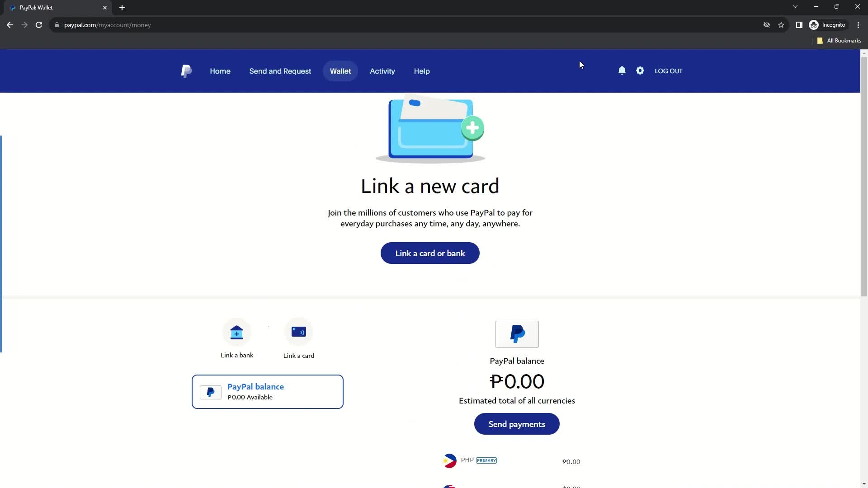Expand the PHP primary currency row
This screenshot has width=868, height=488.
pos(511,460)
